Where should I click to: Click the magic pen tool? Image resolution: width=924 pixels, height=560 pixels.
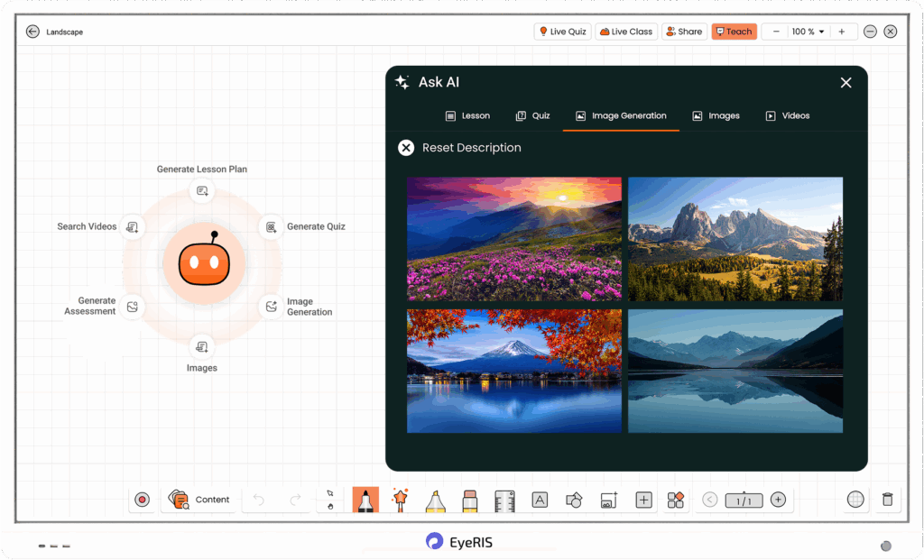tap(401, 500)
